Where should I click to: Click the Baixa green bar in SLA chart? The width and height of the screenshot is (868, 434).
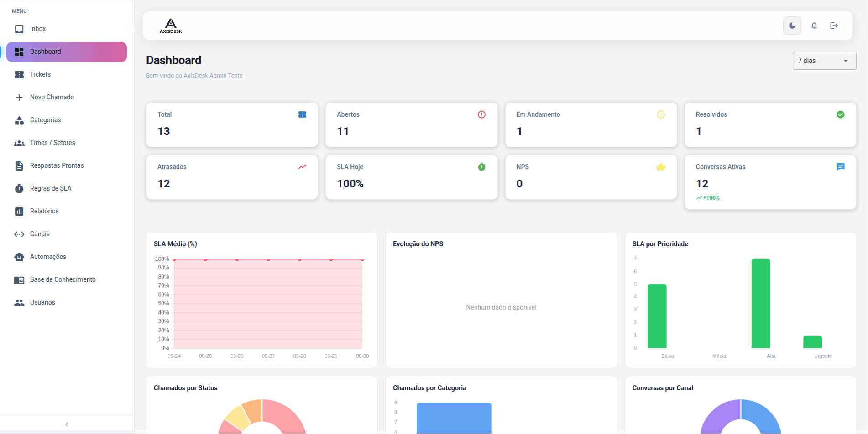coord(657,316)
